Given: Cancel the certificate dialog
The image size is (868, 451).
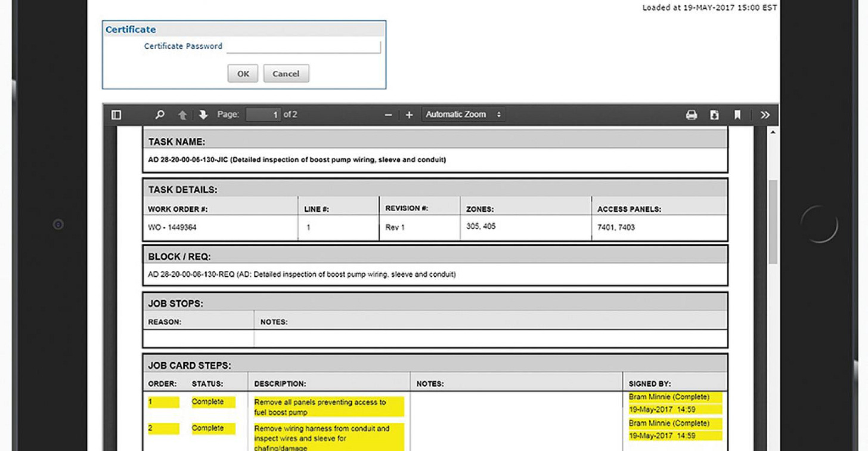Looking at the screenshot, I should tap(286, 73).
